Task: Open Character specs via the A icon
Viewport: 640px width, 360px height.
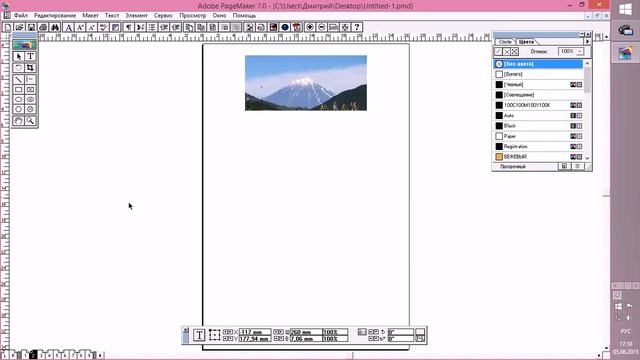Action: 69,27
